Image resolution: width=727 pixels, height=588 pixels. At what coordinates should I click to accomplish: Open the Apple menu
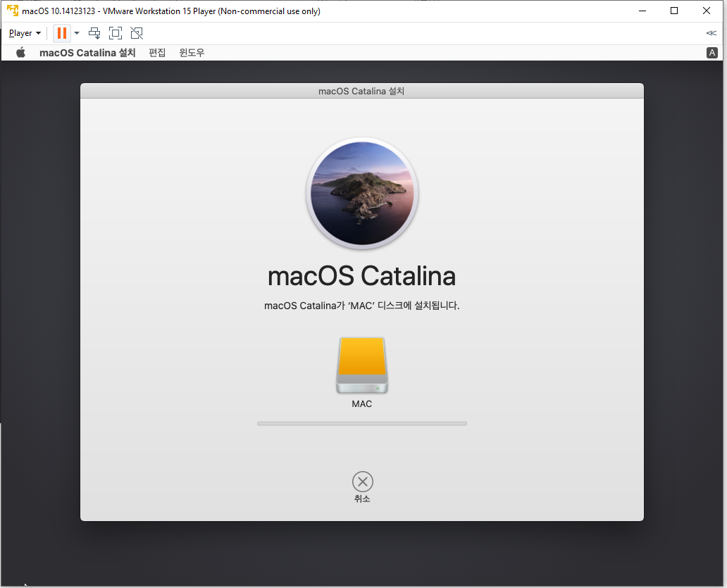21,52
